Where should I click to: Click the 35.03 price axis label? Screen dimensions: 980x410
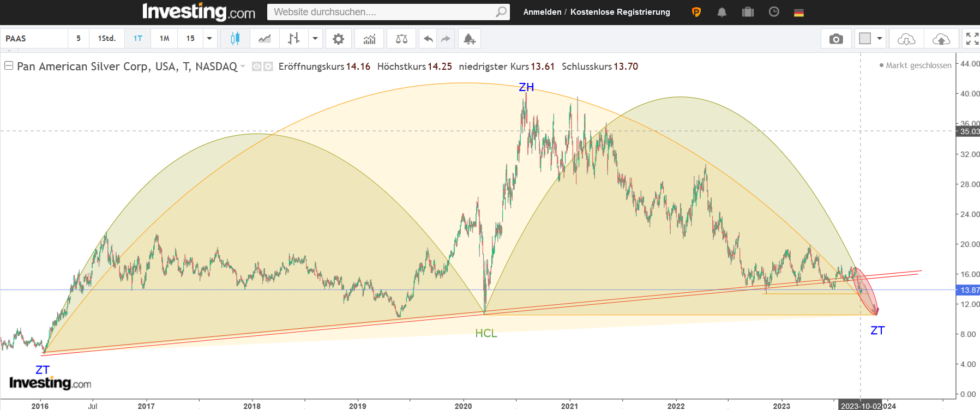(969, 131)
